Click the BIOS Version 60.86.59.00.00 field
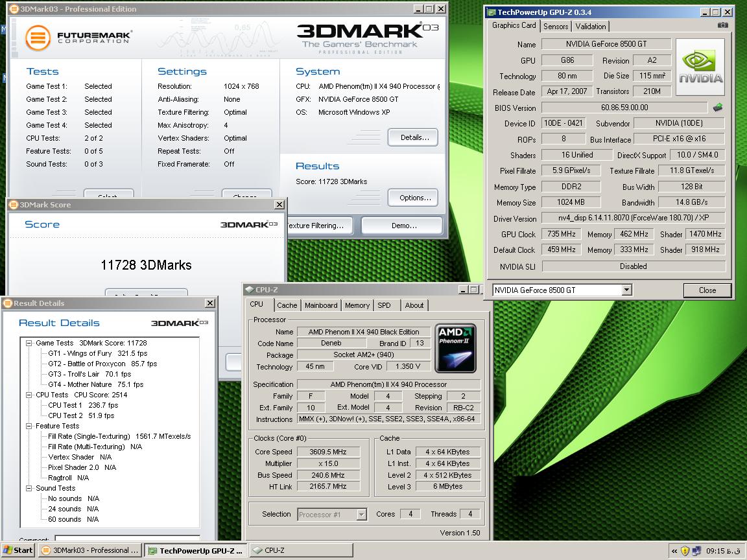747x560 pixels. (x=624, y=108)
